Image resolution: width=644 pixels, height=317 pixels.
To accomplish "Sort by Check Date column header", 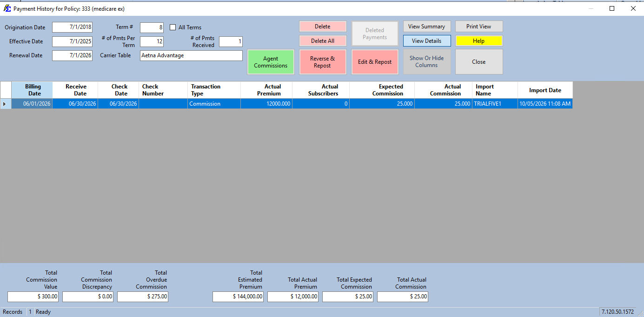I will pos(119,90).
